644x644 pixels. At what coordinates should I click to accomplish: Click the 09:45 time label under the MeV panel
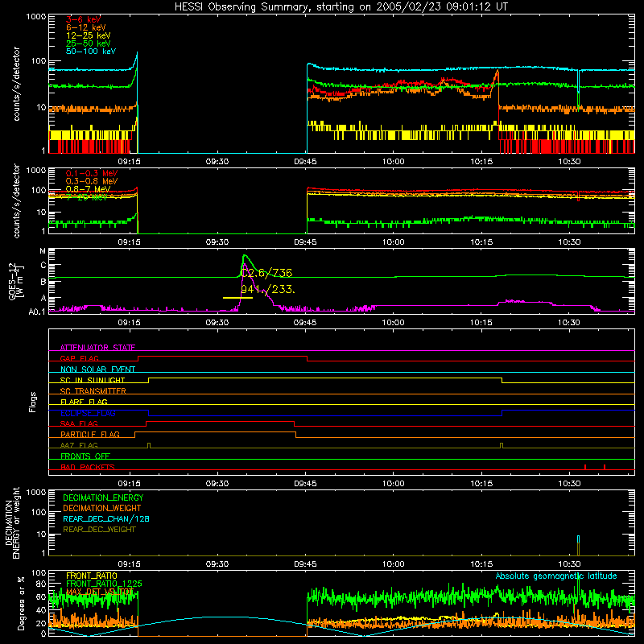305,242
